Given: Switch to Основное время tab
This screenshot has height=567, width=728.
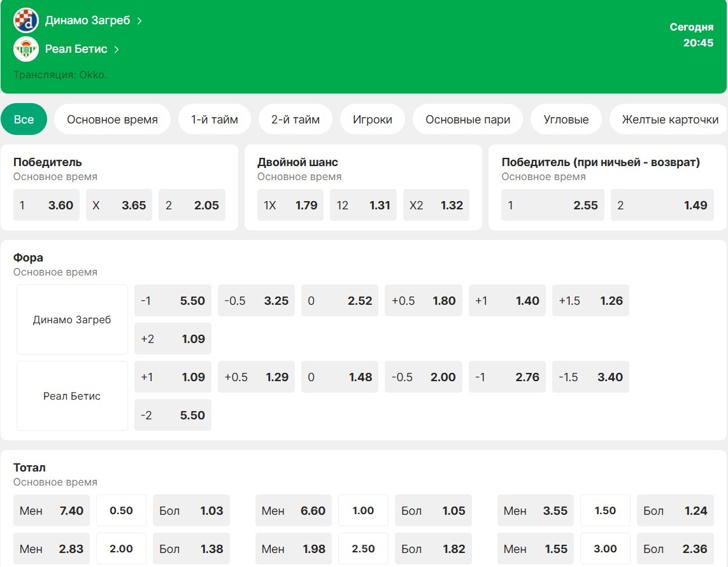Looking at the screenshot, I should coord(112,120).
